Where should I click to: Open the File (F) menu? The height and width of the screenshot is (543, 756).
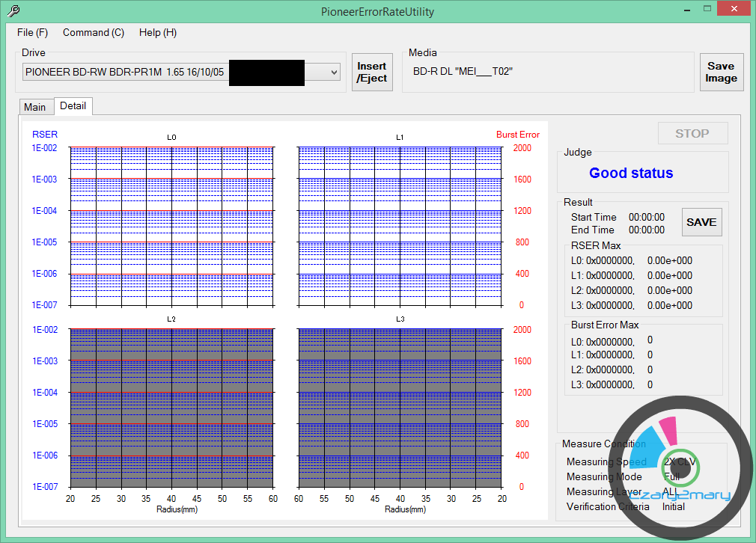[32, 32]
